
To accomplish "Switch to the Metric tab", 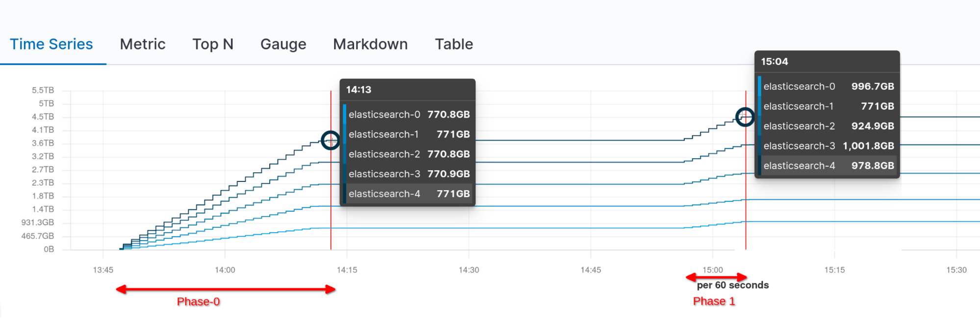I will click(x=143, y=44).
